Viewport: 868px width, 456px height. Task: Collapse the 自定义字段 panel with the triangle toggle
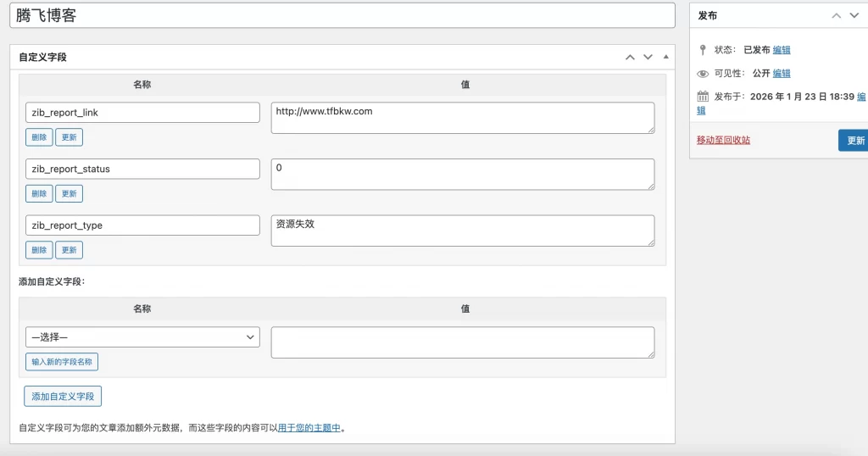tap(665, 58)
